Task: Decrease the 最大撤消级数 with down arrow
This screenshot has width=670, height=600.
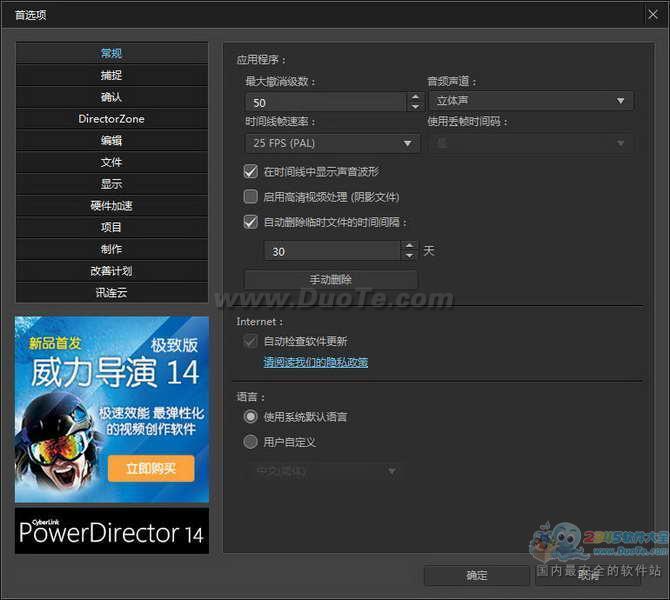Action: tap(415, 107)
